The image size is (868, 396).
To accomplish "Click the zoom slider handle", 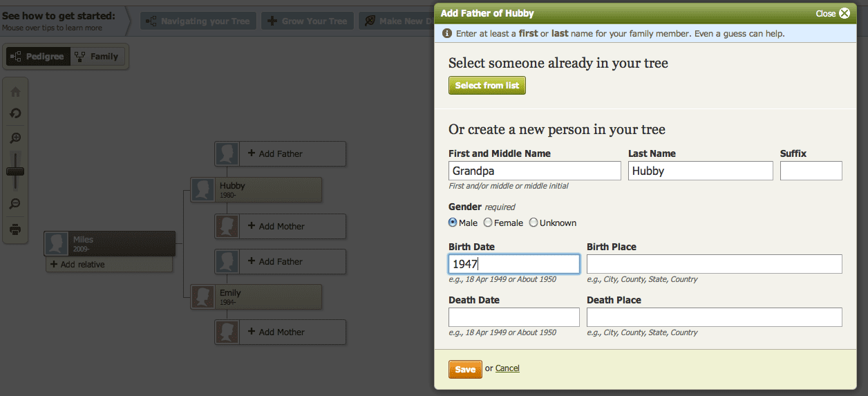I will pos(15,171).
